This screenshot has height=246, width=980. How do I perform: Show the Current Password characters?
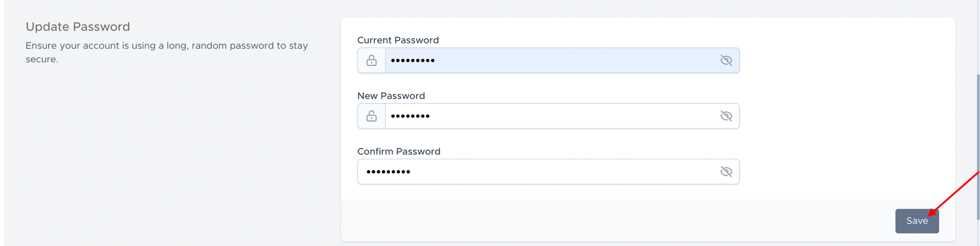(x=726, y=60)
